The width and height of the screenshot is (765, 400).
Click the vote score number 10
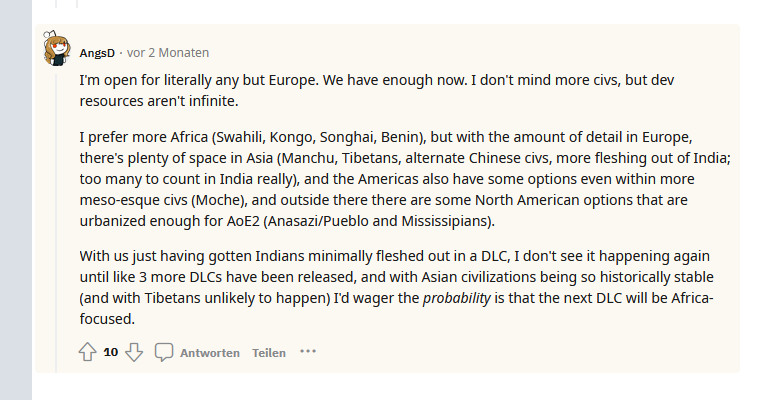[111, 352]
